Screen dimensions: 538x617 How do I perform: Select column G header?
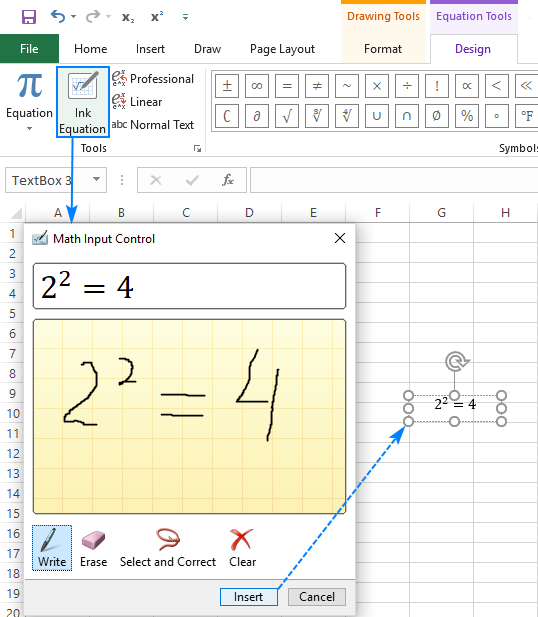pyautogui.click(x=442, y=213)
